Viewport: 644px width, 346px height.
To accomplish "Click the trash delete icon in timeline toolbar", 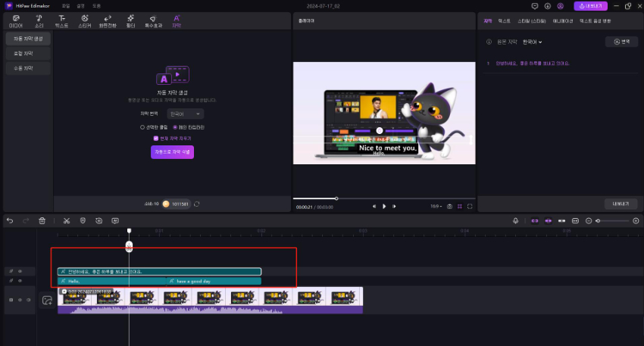I will 42,220.
